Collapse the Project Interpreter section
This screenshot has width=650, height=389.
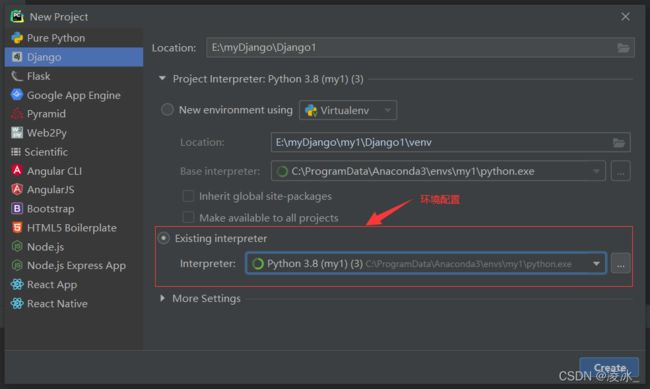pyautogui.click(x=162, y=78)
